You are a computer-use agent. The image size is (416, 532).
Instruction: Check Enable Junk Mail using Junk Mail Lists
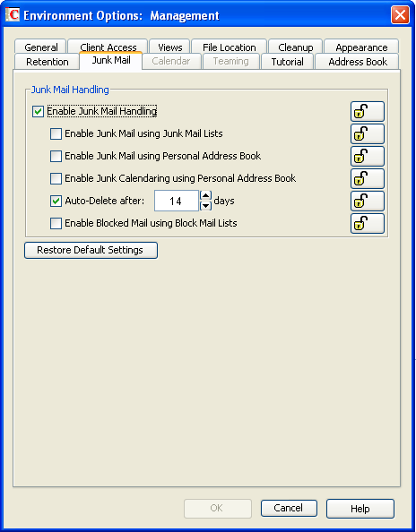point(56,133)
